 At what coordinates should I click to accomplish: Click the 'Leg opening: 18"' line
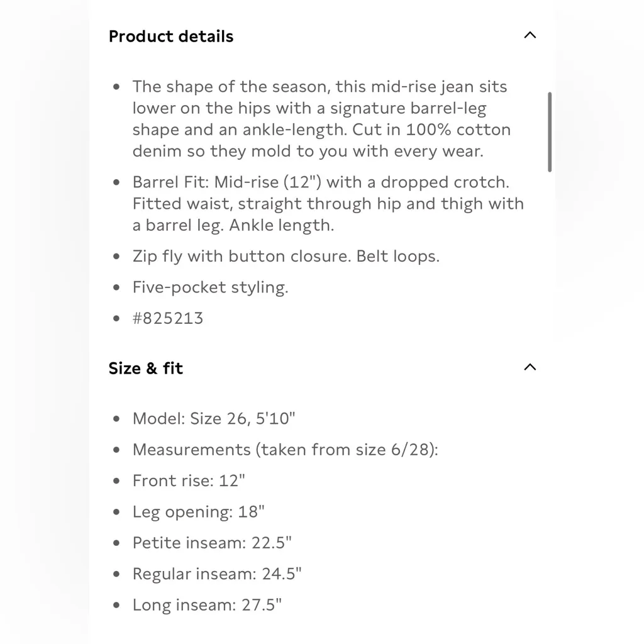(x=198, y=512)
